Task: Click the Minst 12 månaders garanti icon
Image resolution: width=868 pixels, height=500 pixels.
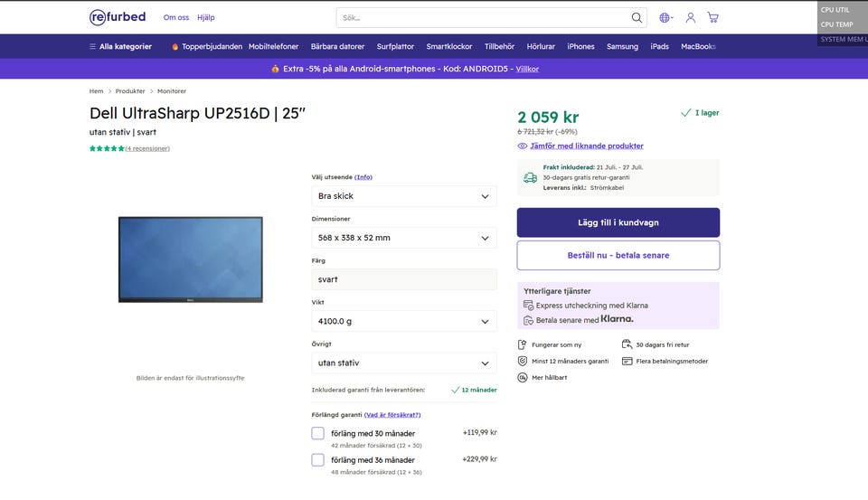Action: click(x=522, y=361)
